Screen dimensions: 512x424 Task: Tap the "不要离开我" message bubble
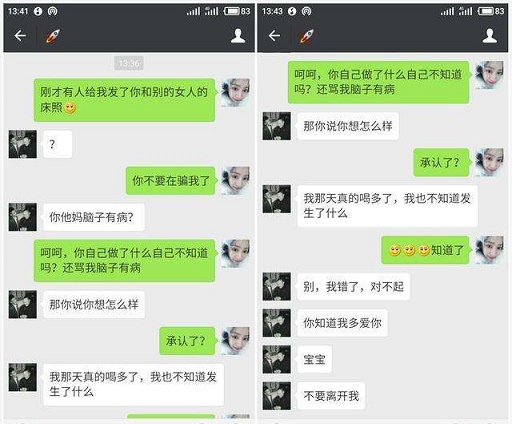331,396
